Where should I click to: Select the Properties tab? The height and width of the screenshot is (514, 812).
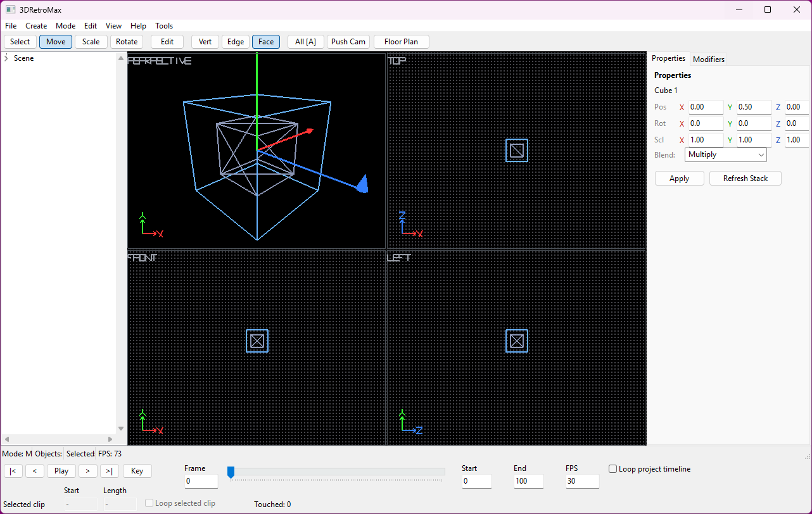click(669, 58)
